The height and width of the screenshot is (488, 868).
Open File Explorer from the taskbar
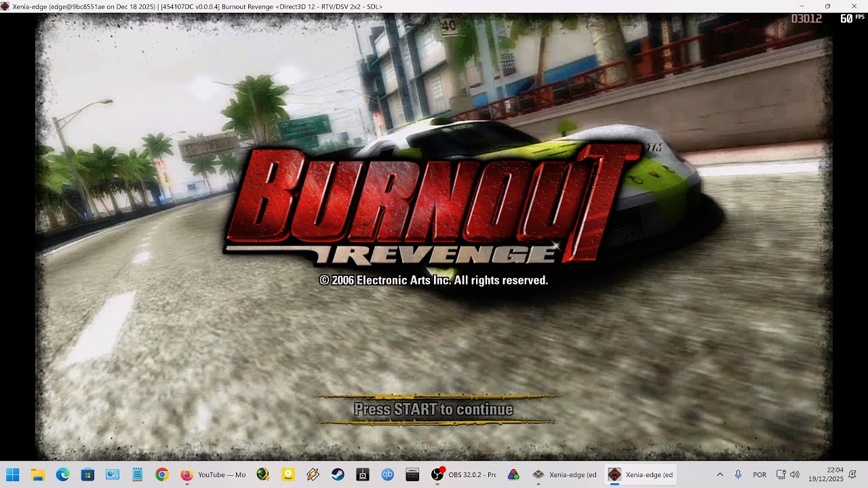click(37, 474)
